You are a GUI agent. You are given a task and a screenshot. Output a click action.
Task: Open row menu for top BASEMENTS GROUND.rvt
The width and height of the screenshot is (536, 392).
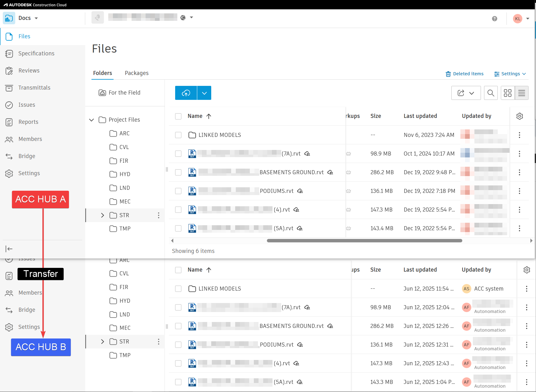pyautogui.click(x=520, y=172)
